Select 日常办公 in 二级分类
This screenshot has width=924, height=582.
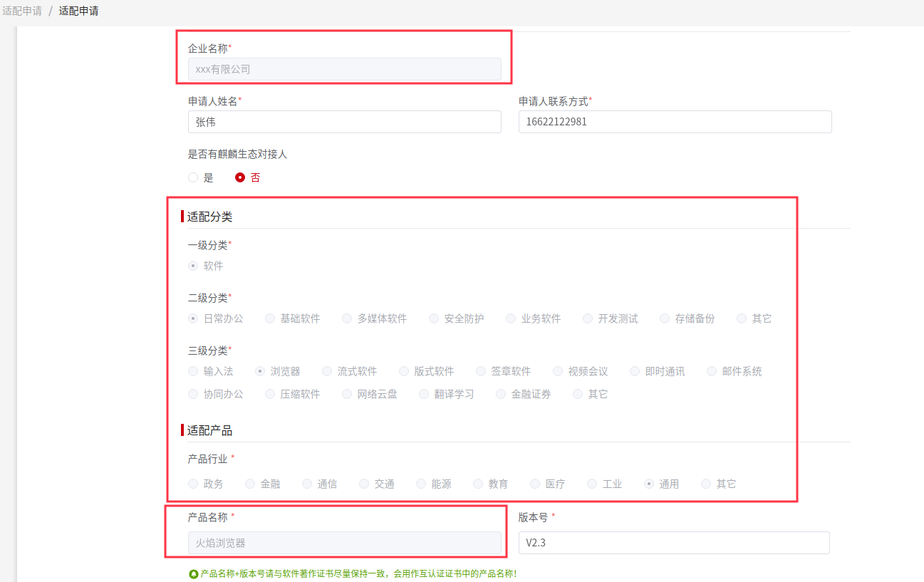[x=193, y=318]
